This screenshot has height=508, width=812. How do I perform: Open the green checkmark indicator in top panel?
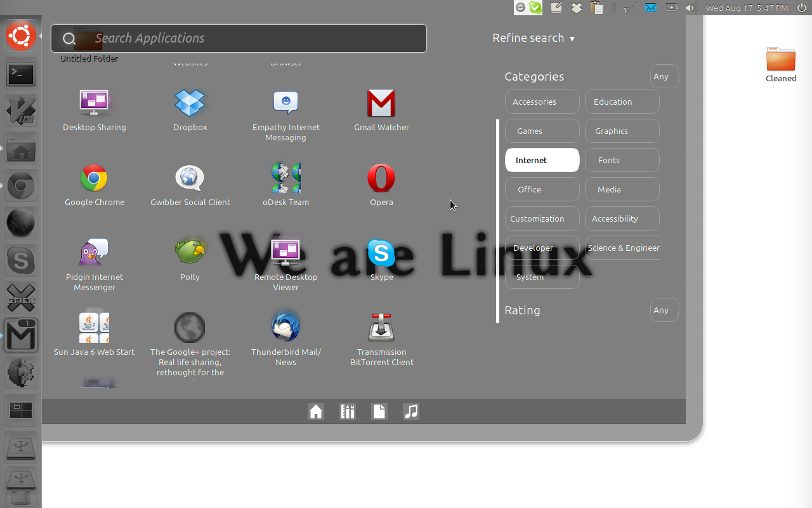536,8
